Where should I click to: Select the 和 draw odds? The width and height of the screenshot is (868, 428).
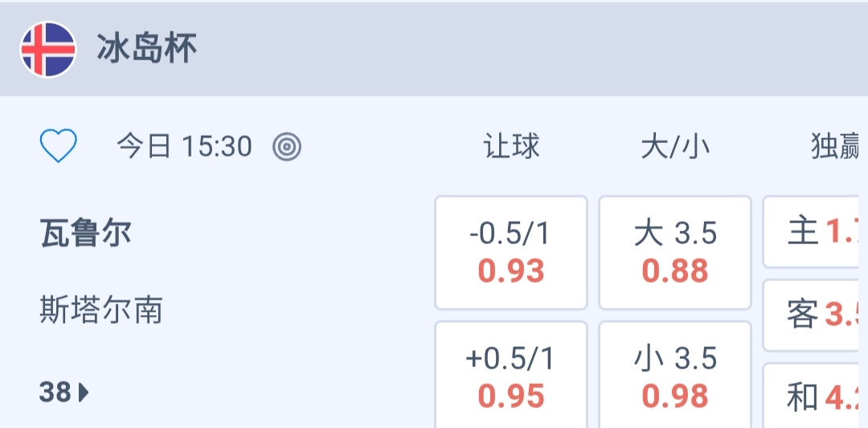pyautogui.click(x=815, y=397)
